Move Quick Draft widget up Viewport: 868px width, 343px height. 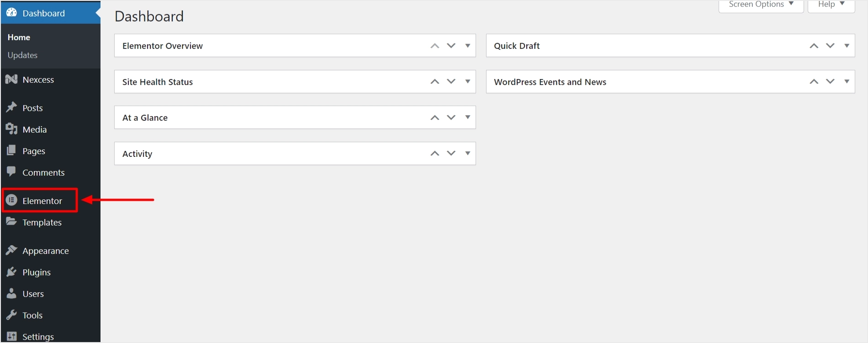click(x=814, y=46)
